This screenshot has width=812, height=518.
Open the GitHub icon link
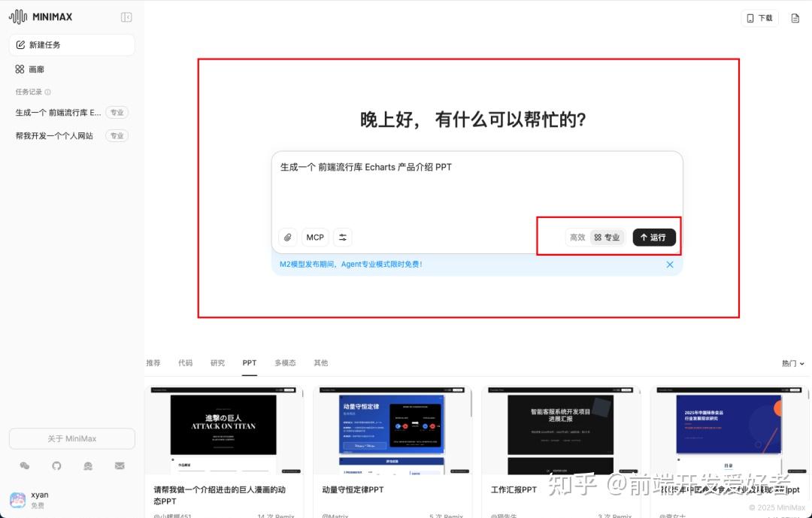[56, 466]
